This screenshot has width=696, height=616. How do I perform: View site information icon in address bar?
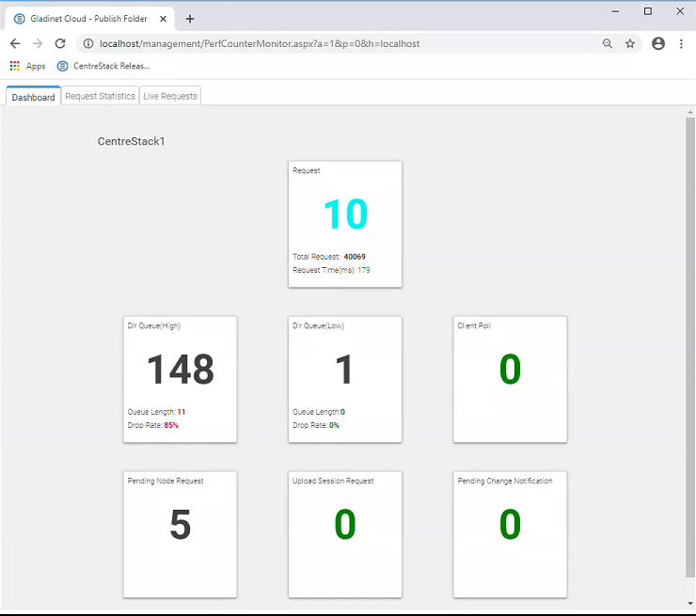(88, 43)
